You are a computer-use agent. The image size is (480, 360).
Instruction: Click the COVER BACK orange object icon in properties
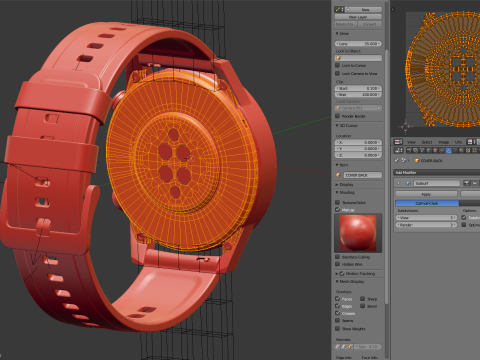[417, 161]
